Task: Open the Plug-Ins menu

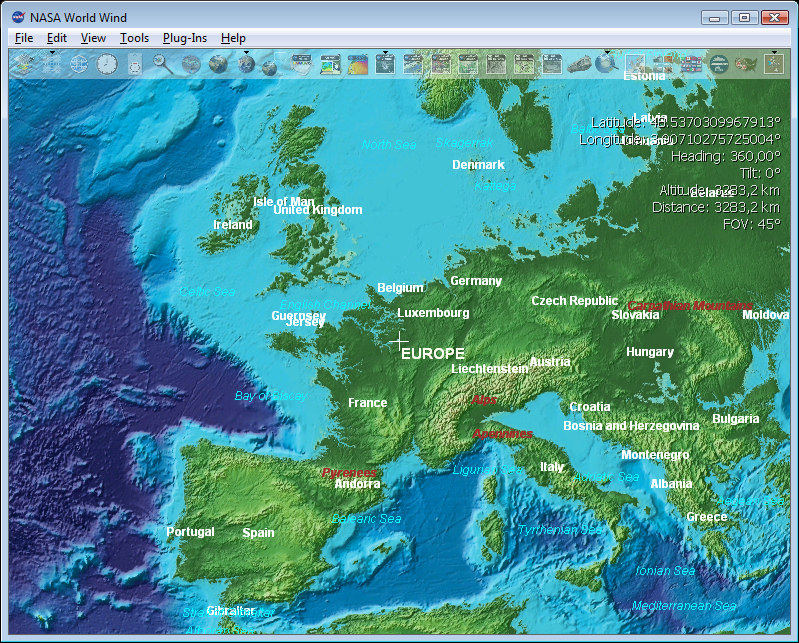Action: point(185,38)
